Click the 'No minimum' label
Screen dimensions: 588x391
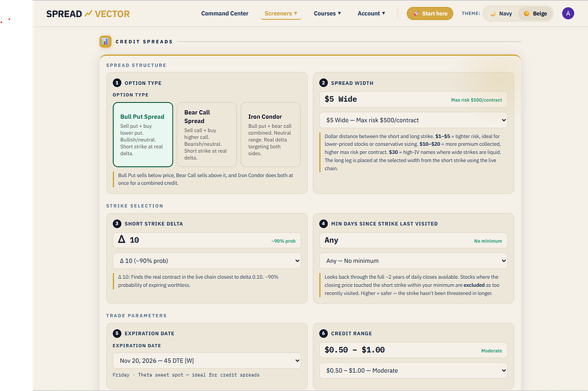[x=488, y=241]
